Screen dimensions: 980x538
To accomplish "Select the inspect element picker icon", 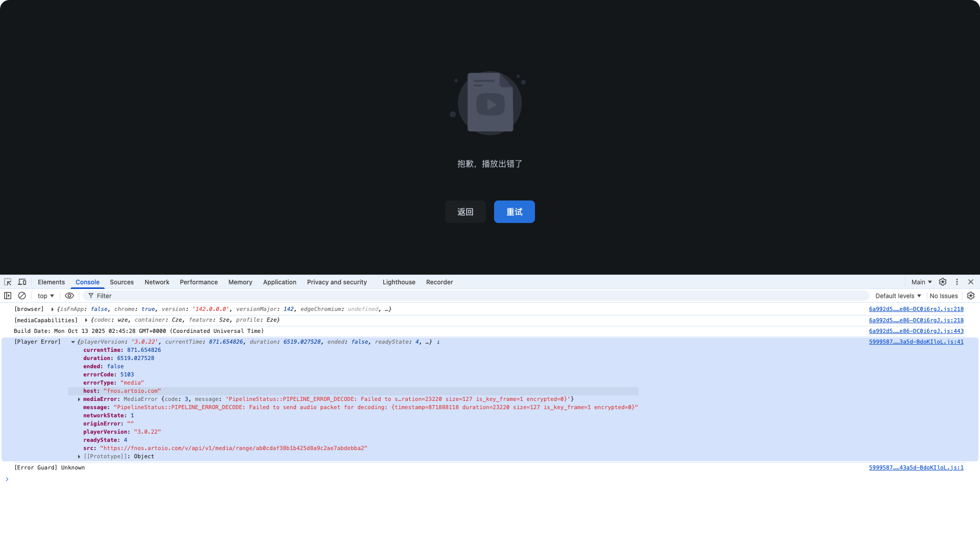I will (x=8, y=282).
